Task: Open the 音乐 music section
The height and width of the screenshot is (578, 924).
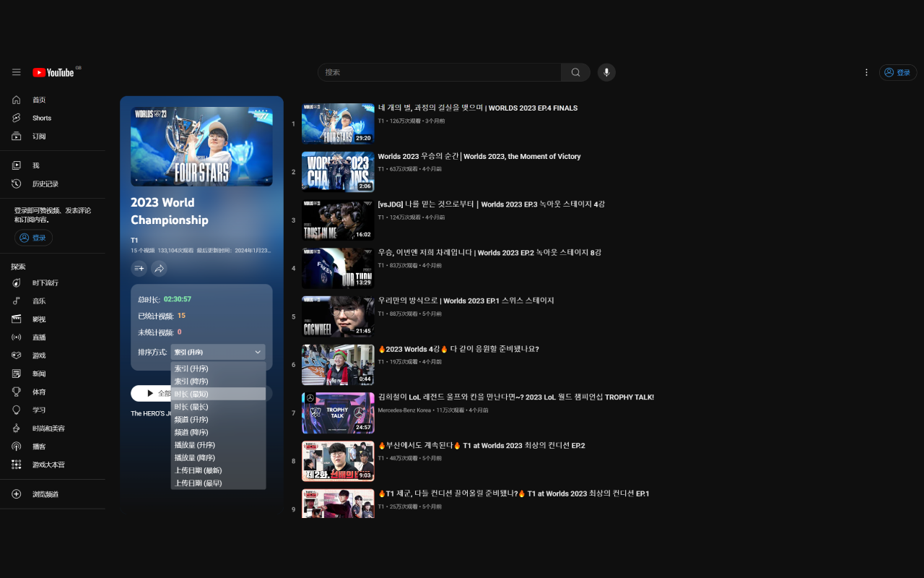Action: [41, 300]
